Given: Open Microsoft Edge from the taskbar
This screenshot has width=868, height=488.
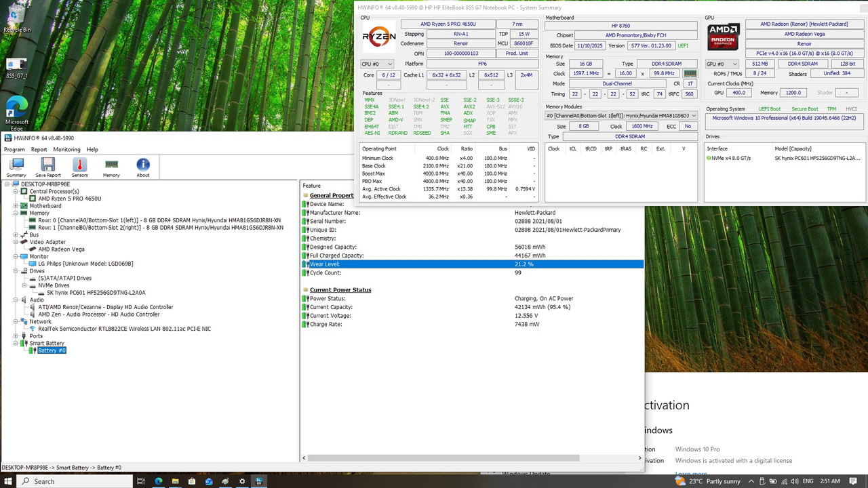Looking at the screenshot, I should (x=159, y=481).
